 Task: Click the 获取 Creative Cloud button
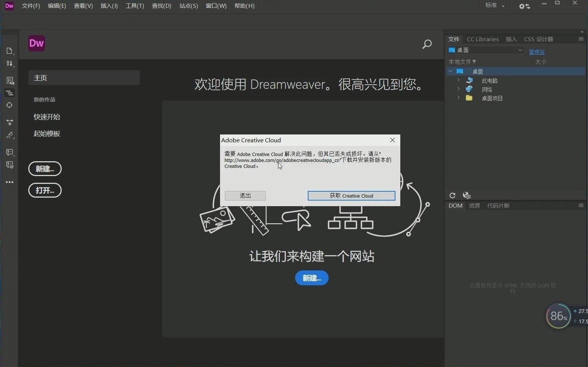pos(351,196)
